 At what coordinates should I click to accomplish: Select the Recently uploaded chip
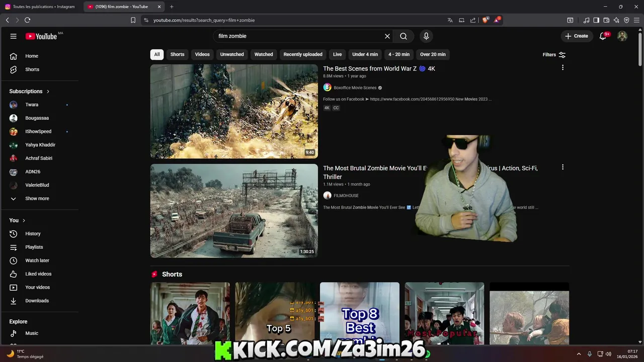point(303,54)
